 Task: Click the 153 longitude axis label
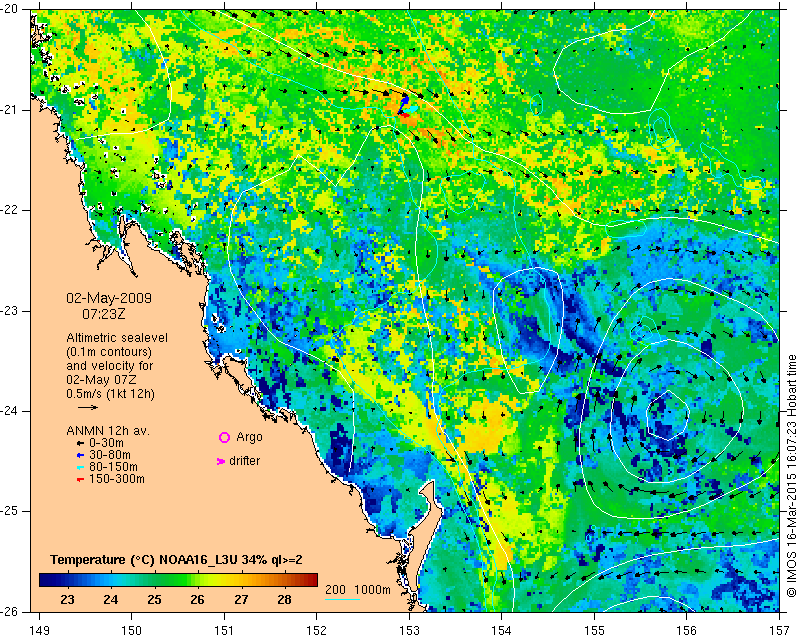click(409, 631)
